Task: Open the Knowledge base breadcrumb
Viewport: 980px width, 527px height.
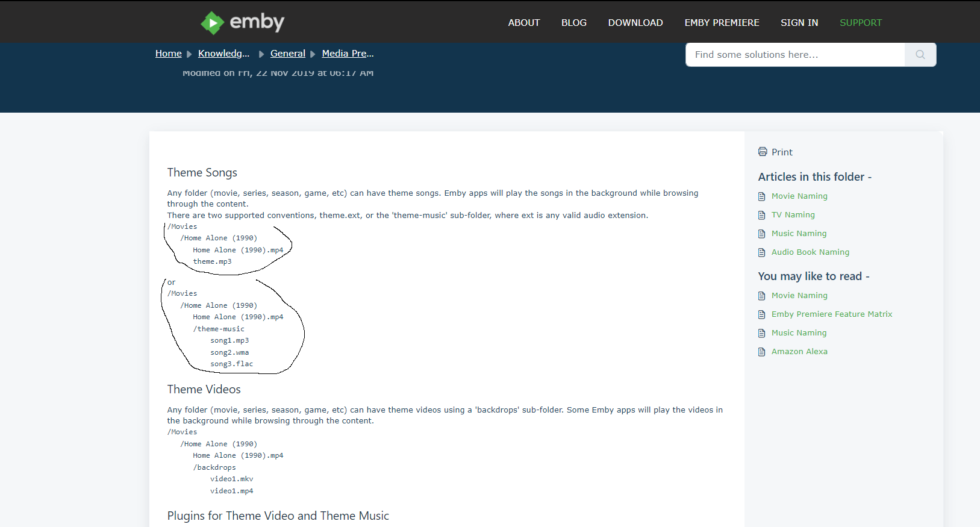Action: 224,54
